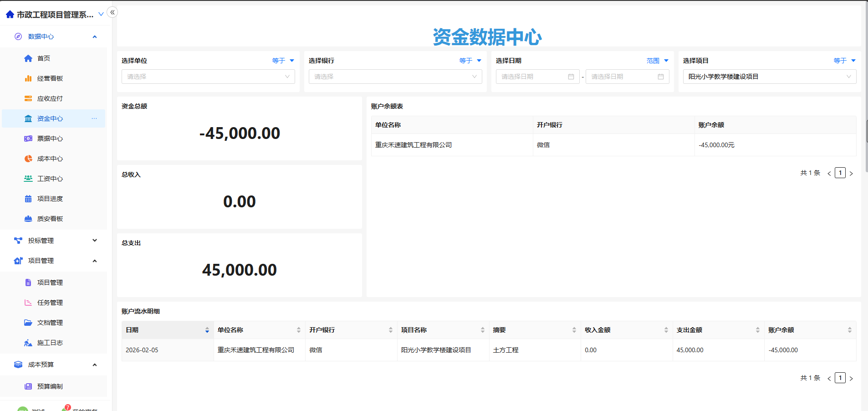This screenshot has height=411, width=868.
Task: Open 首页 via the home icon
Action: point(28,58)
